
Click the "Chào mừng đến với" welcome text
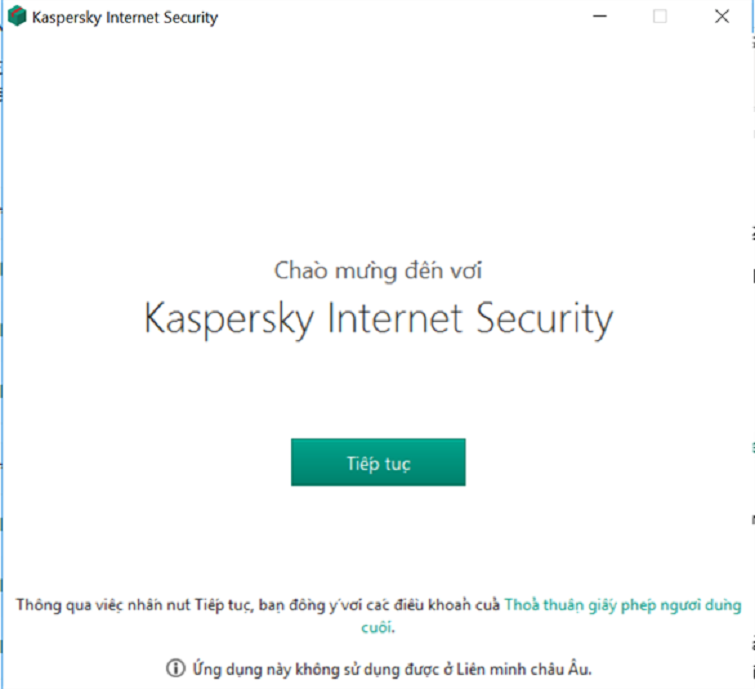(378, 270)
